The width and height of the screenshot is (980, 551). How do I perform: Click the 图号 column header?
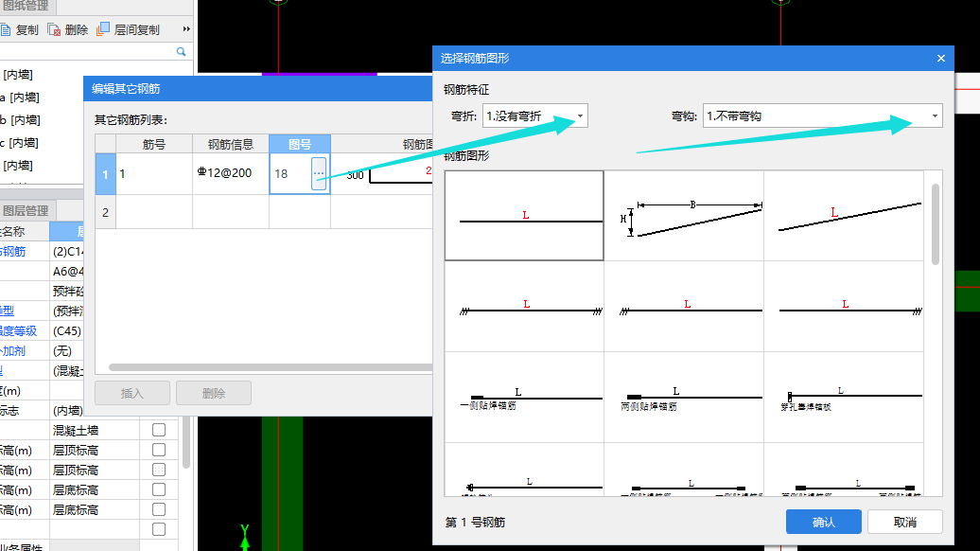point(300,144)
